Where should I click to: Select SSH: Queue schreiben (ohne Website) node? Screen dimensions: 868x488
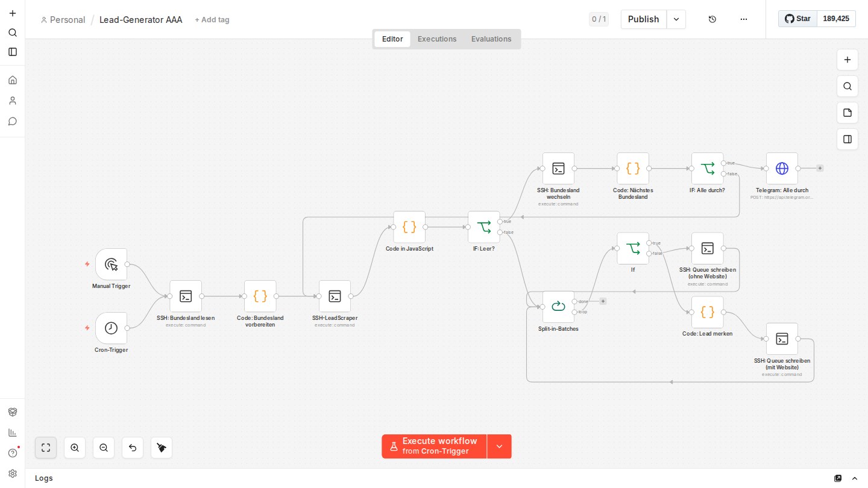[708, 248]
